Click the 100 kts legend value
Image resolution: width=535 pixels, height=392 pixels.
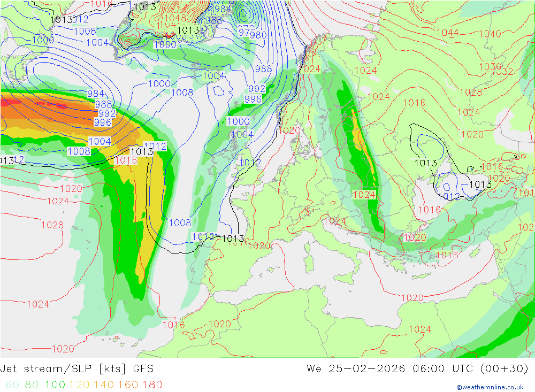pyautogui.click(x=55, y=385)
